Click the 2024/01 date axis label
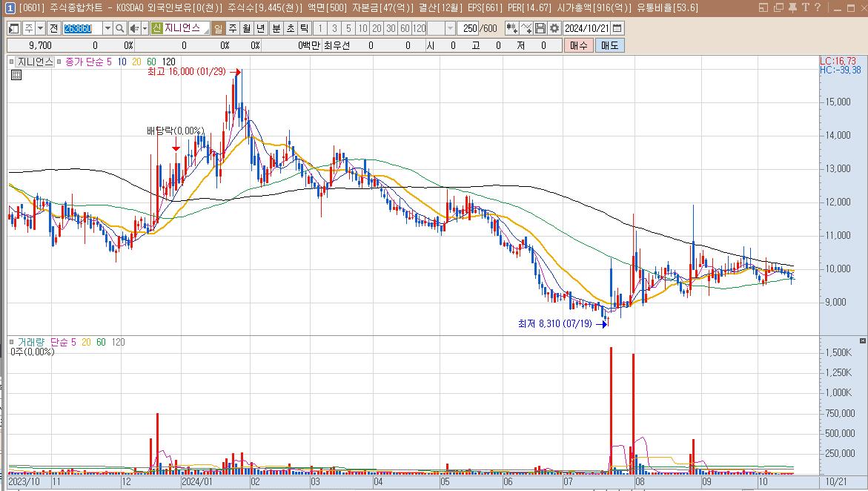The height and width of the screenshot is (491, 868). point(196,481)
